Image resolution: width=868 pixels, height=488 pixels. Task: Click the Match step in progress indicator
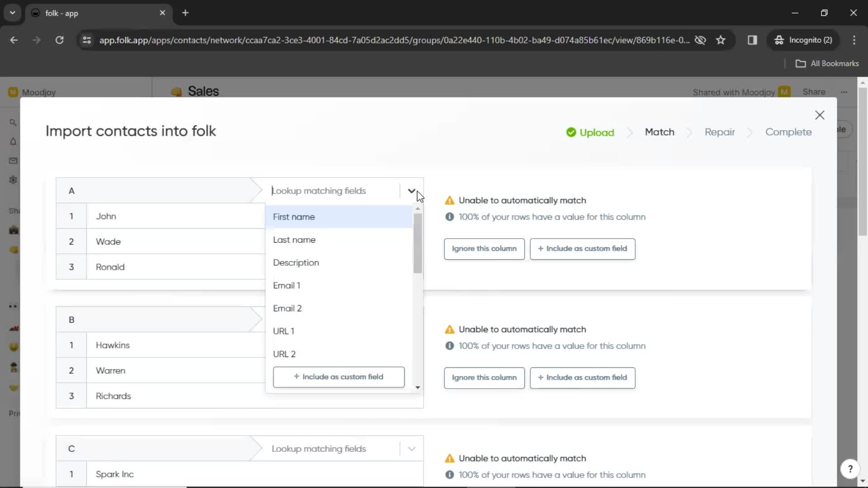pos(659,131)
